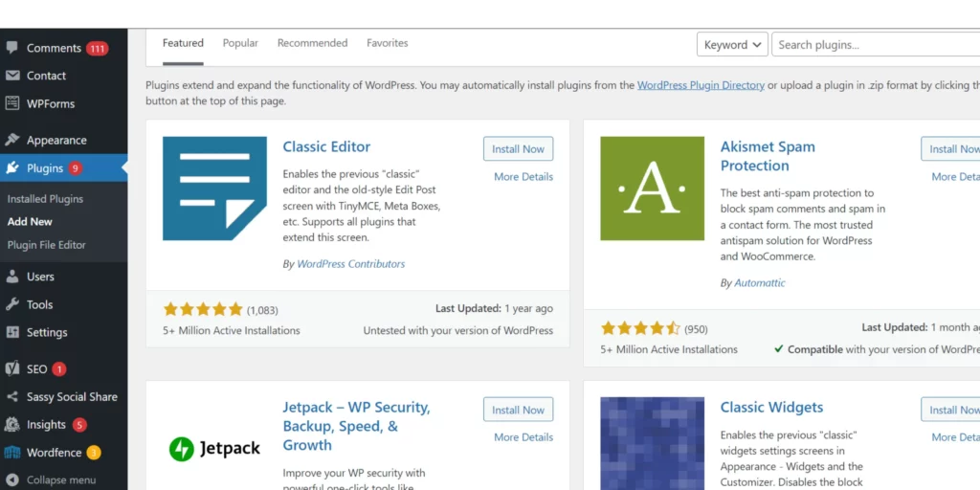Click the WPForms sidebar icon

[x=11, y=103]
